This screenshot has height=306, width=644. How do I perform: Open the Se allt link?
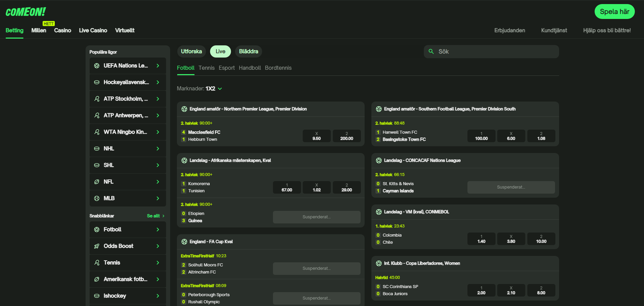[155, 216]
